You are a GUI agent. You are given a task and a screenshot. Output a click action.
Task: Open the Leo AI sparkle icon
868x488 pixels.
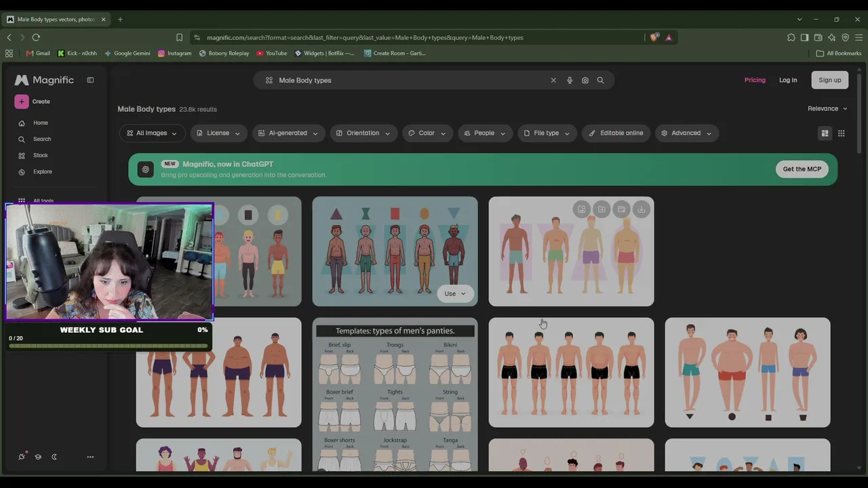831,37
